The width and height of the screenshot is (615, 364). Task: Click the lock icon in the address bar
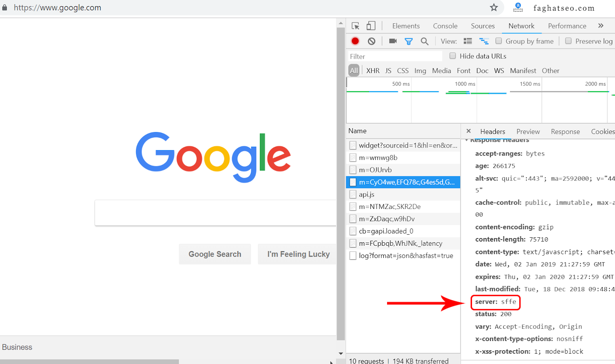point(5,8)
